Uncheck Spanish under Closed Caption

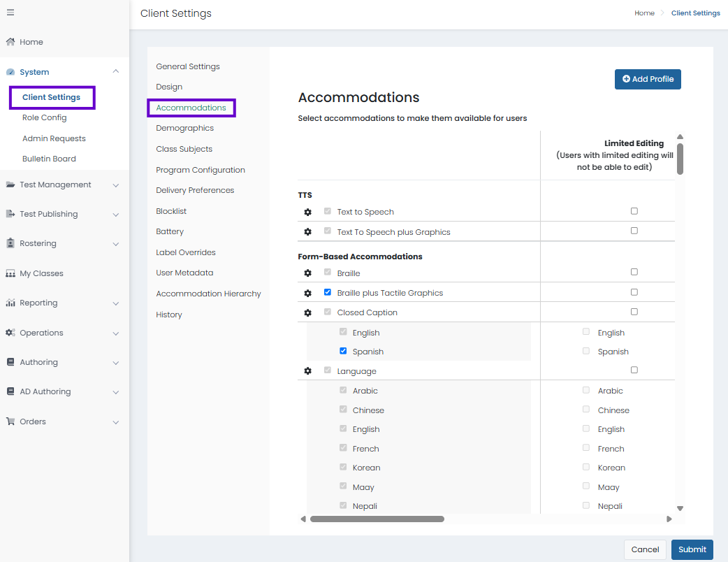click(343, 351)
